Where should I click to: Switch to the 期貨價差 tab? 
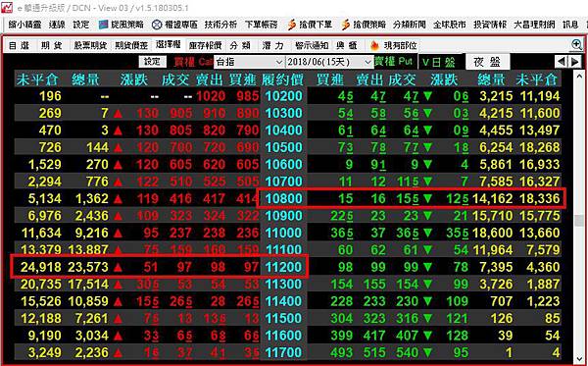point(131,46)
